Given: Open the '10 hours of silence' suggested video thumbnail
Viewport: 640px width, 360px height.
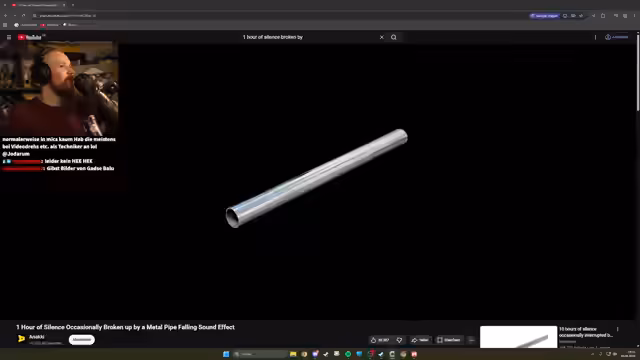Looking at the screenshot, I should (518, 337).
